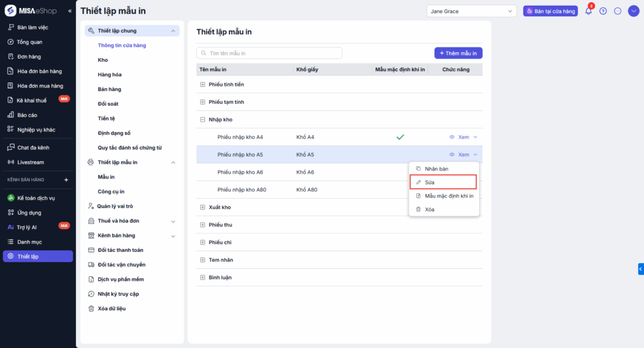644x348 pixels.
Task: Click the user avatar icon at top right
Action: click(633, 11)
